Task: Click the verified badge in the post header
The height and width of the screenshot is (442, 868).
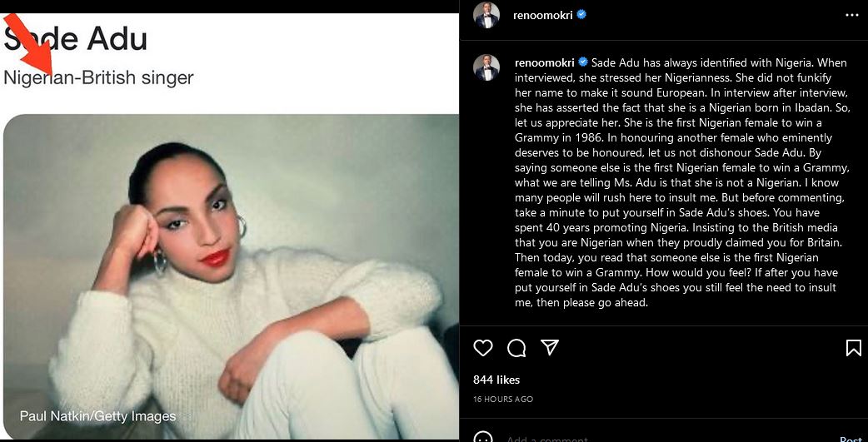Action: click(x=581, y=15)
